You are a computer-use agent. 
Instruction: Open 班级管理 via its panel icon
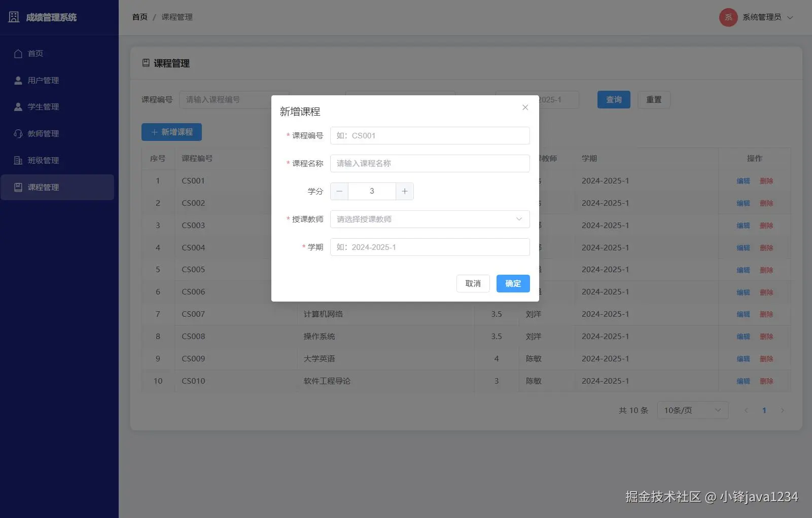19,160
